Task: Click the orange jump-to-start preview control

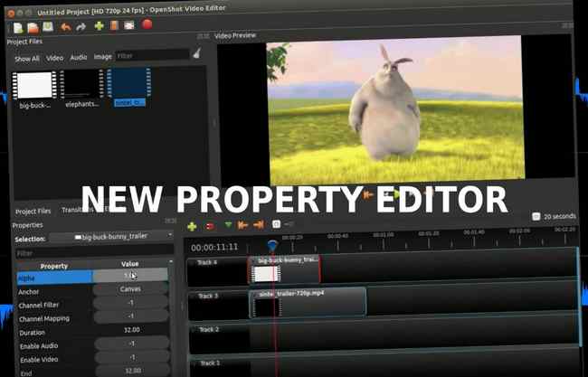Action: 368,194
